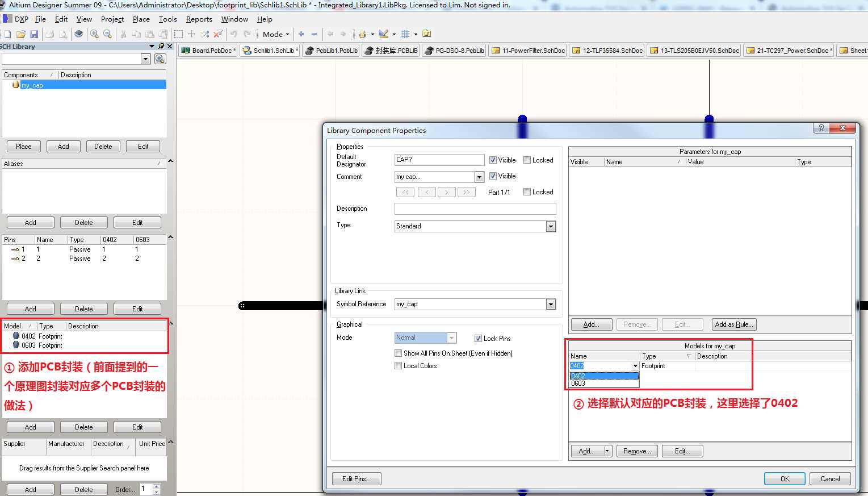This screenshot has height=496, width=868.
Task: Open the SCH Library panel options arrow
Action: click(x=152, y=46)
